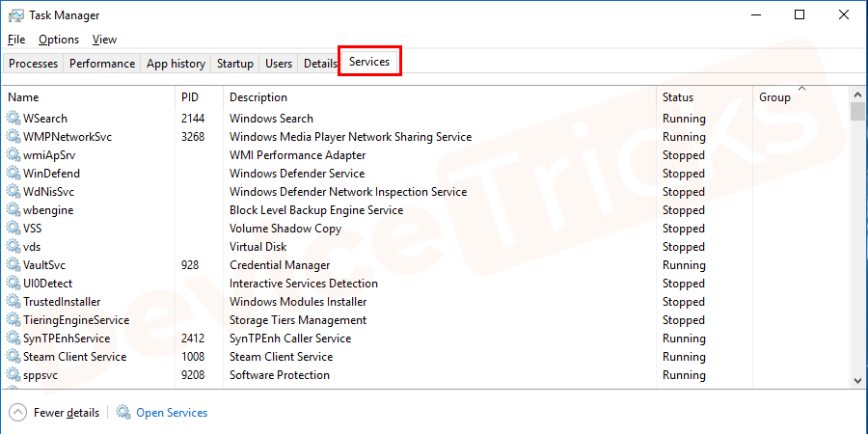Click the Interactive Services Detection description
Viewport: 868px width, 434px height.
click(304, 283)
